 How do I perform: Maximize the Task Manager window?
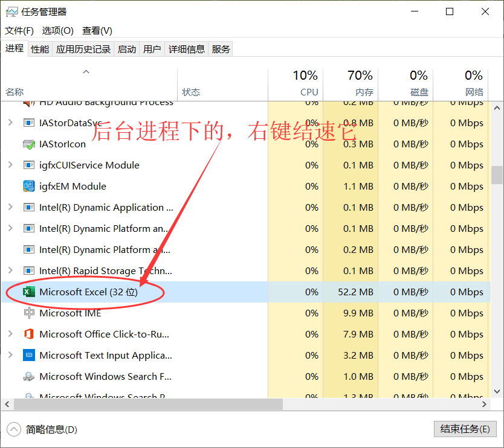[450, 11]
